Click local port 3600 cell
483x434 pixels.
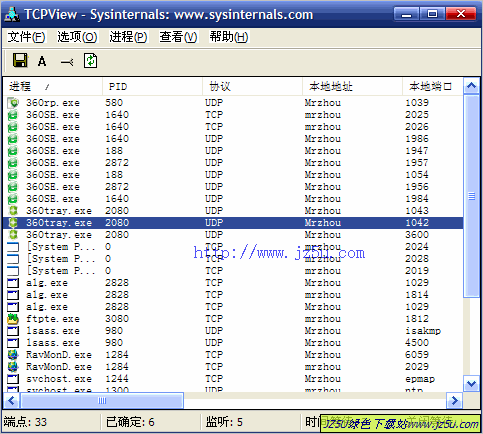[417, 235]
